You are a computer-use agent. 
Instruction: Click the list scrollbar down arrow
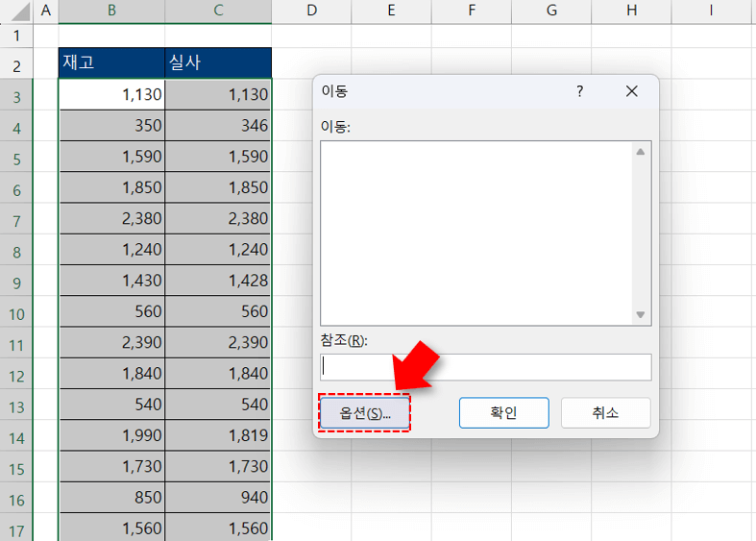(641, 315)
